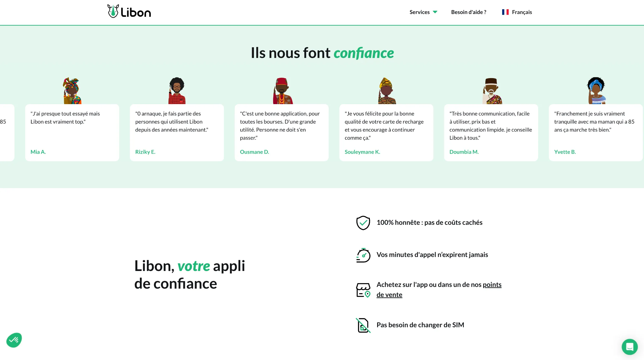Click Riziky E. avatar illustration

coord(177,91)
